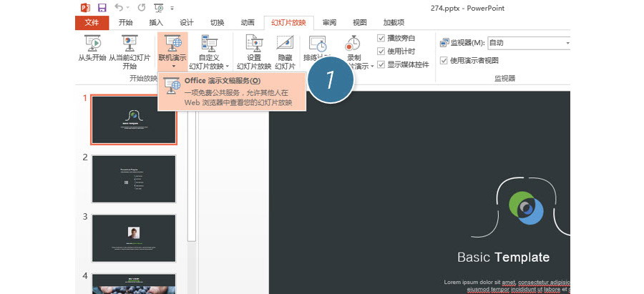Click the green and blue logo on slide
This screenshot has width=644, height=294.
pyautogui.click(x=526, y=207)
